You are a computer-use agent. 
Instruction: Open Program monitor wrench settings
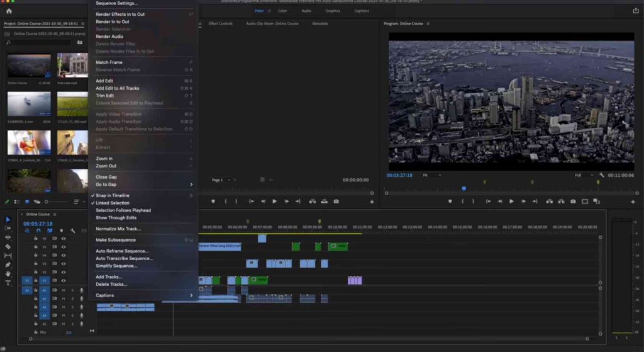pyautogui.click(x=601, y=175)
